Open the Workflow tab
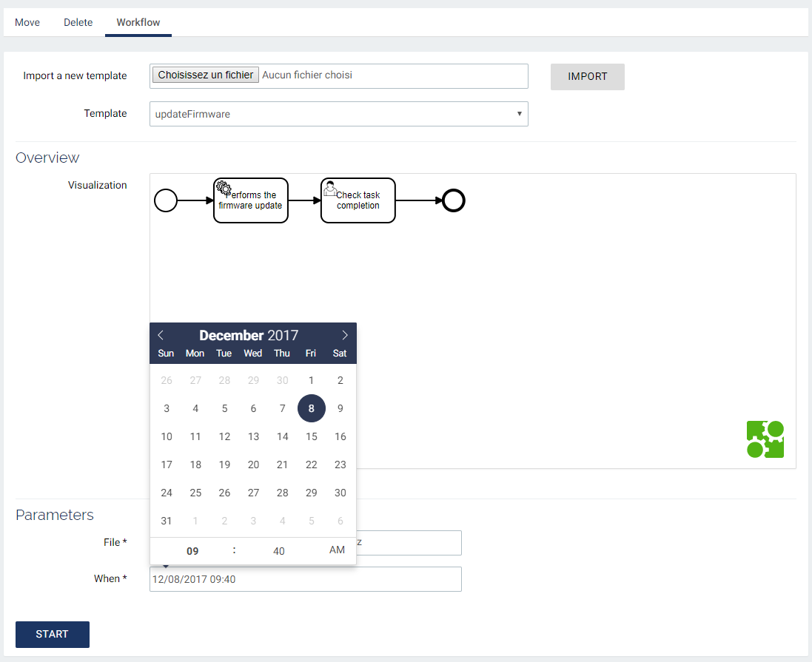 (138, 22)
